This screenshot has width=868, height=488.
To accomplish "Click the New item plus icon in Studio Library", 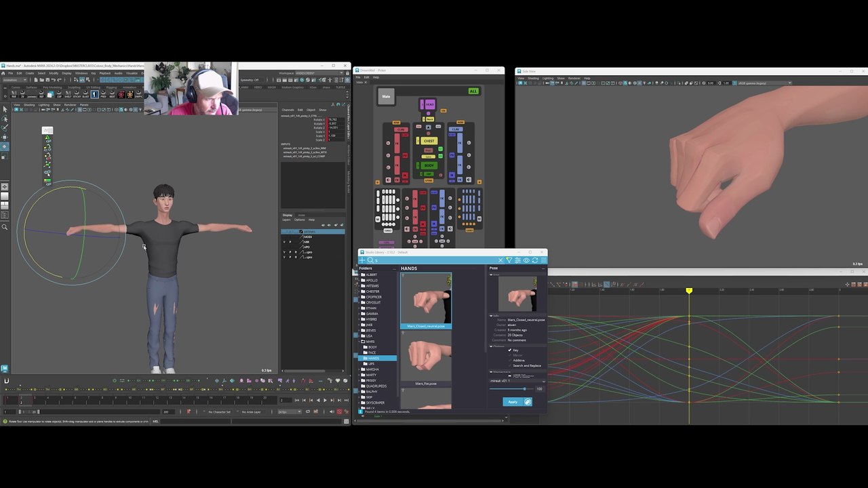I will (x=362, y=260).
